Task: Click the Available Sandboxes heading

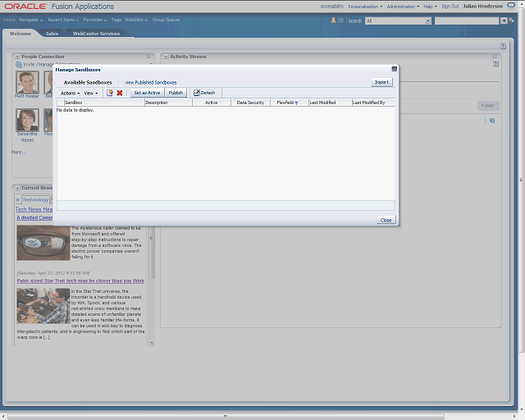Action: (x=88, y=82)
